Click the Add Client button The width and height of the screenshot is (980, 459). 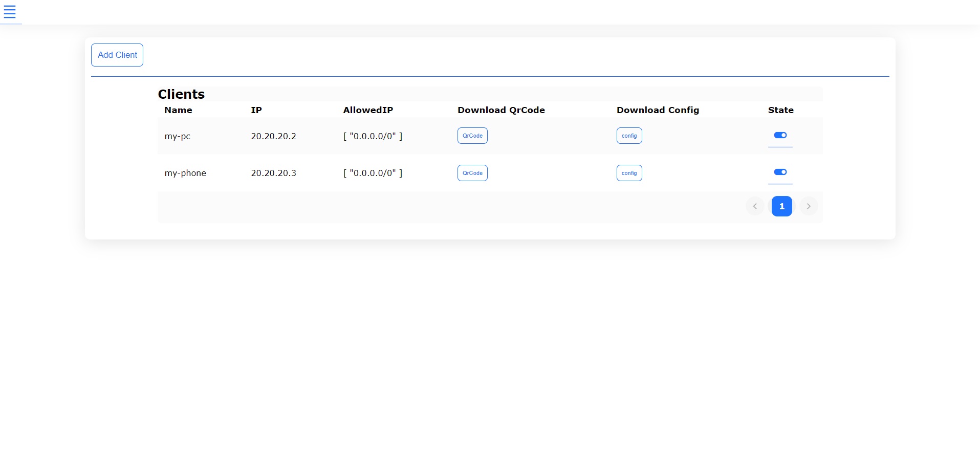point(117,55)
